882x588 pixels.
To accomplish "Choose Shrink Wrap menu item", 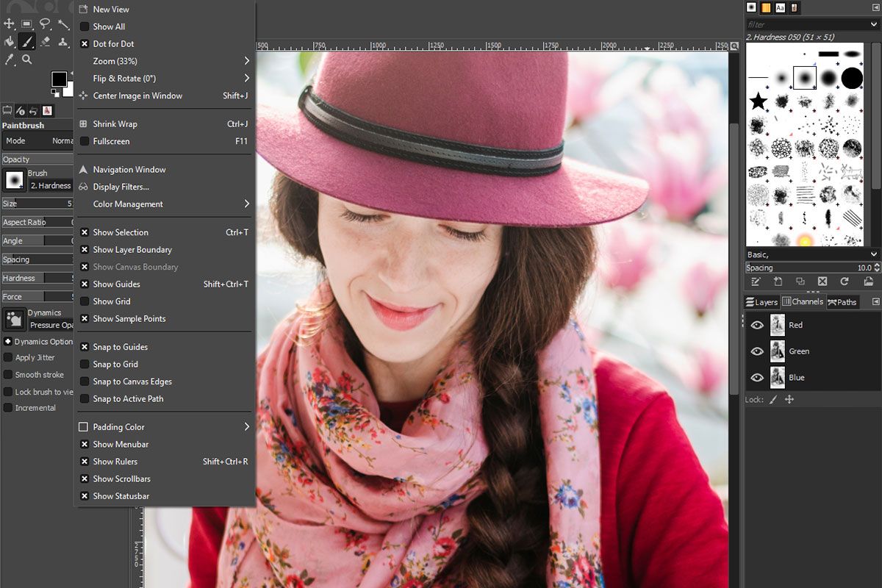I will [x=165, y=124].
